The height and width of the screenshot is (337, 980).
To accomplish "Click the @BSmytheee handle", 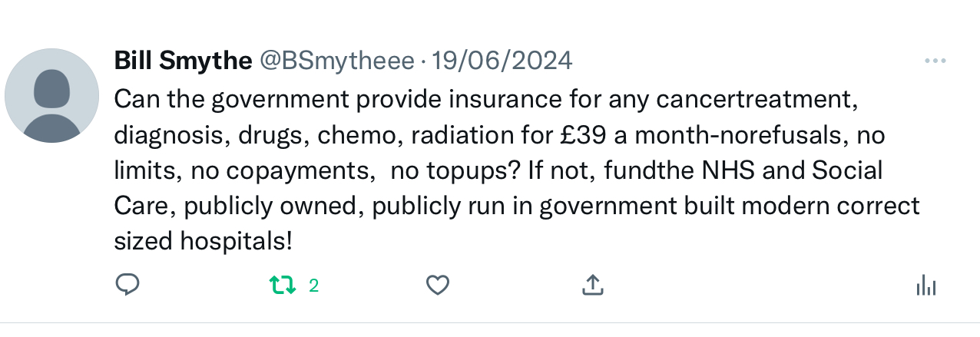I will point(336,61).
